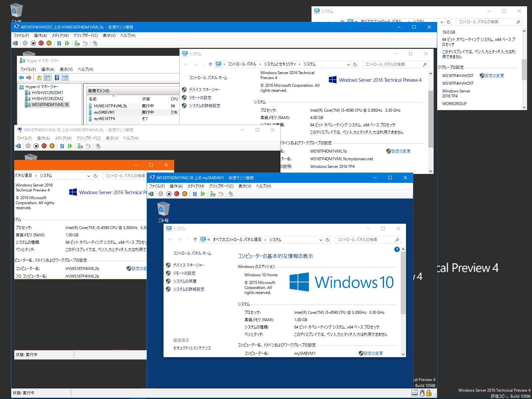The width and height of the screenshot is (532, 399).
Task: Reset mySMBVM1 with the green play icon
Action: (x=203, y=194)
